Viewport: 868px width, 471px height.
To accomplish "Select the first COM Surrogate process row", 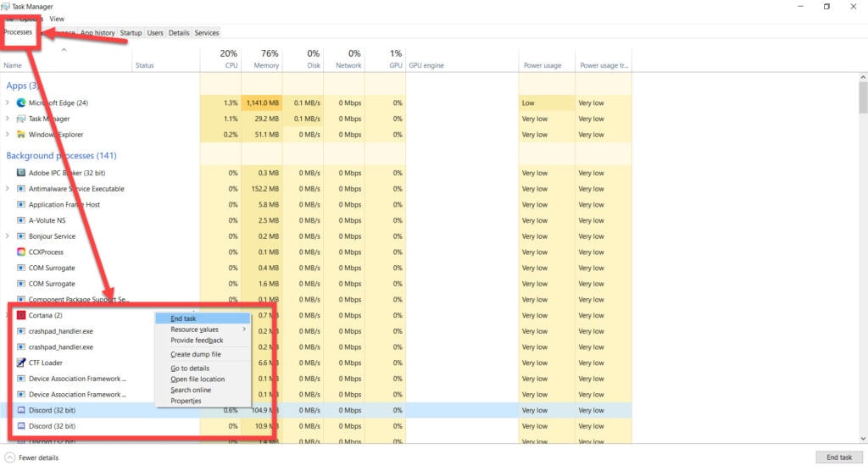I will click(315, 268).
